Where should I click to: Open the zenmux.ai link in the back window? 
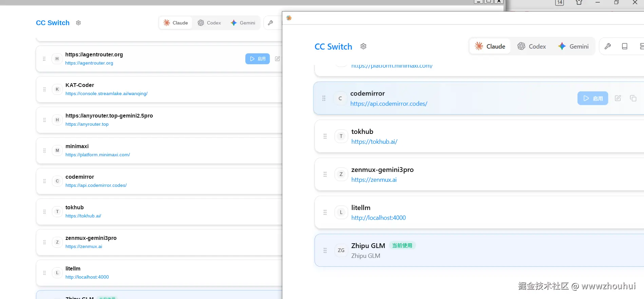coord(84,246)
